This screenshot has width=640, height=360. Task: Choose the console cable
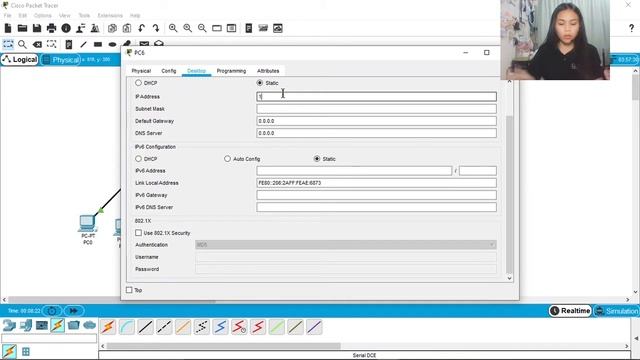127,327
